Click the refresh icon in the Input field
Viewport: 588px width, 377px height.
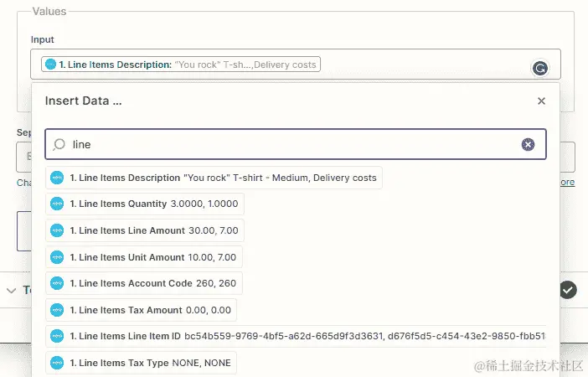(x=540, y=68)
